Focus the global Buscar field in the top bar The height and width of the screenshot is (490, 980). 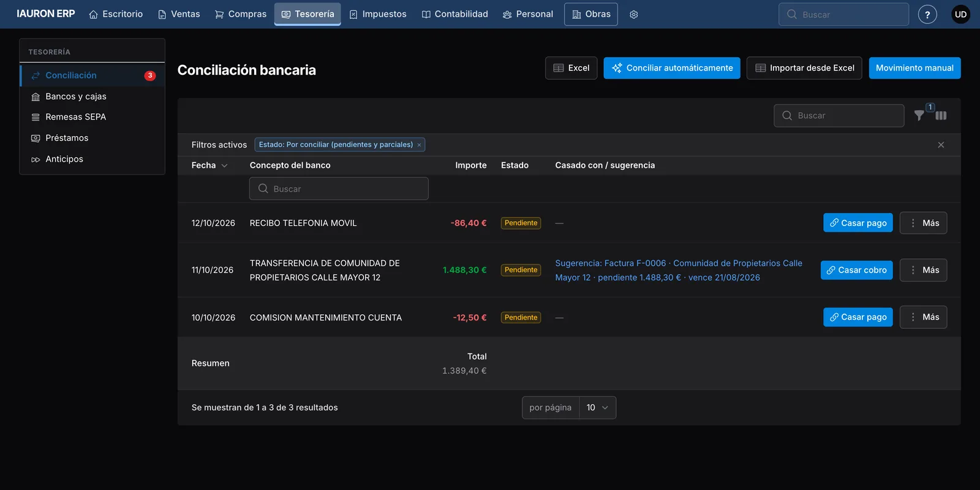click(843, 14)
